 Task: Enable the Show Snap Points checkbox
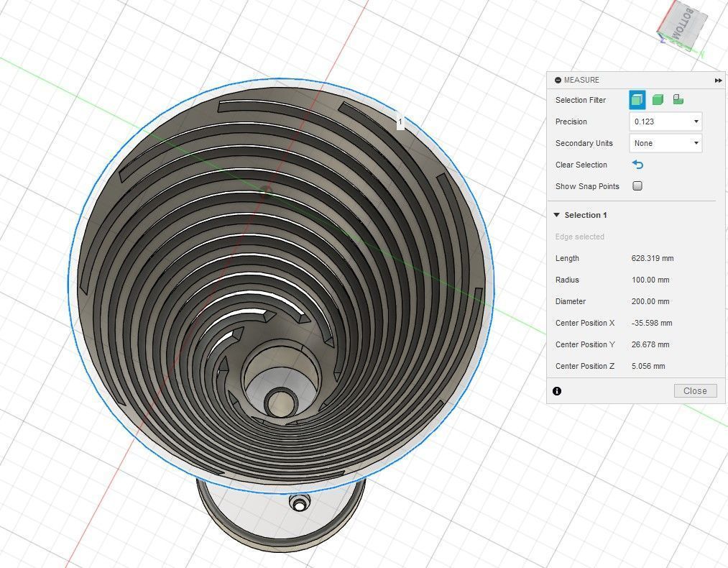tap(637, 185)
